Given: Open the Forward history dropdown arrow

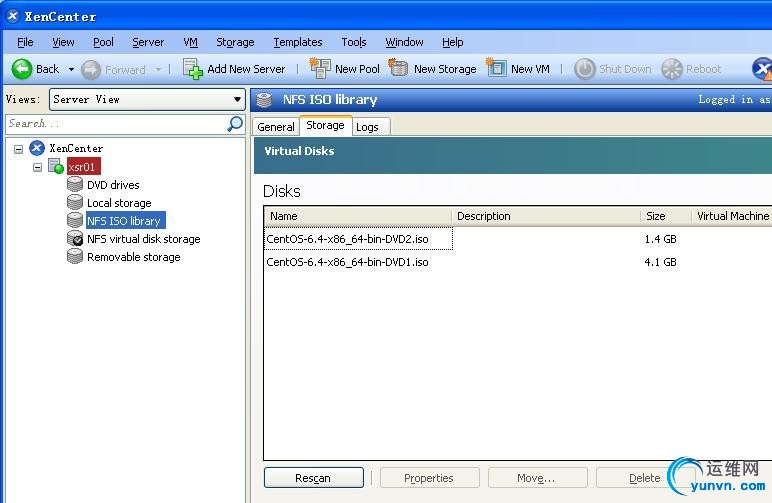Looking at the screenshot, I should tap(159, 69).
